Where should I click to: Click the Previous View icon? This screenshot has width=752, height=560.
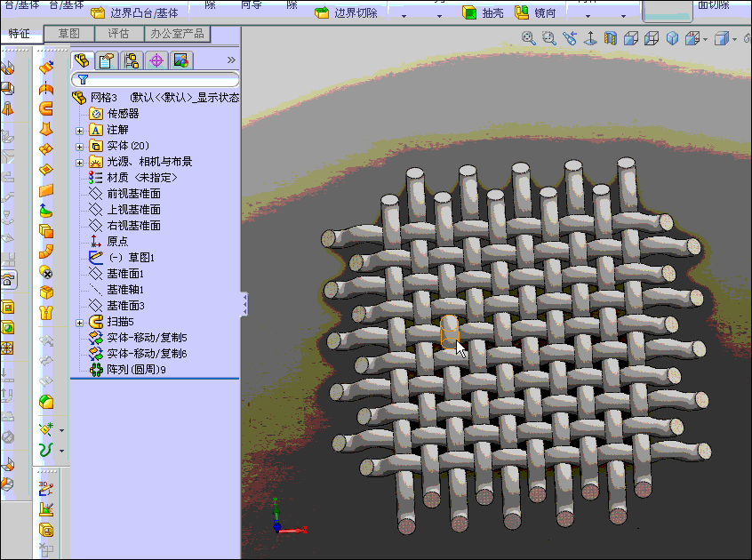click(x=569, y=38)
